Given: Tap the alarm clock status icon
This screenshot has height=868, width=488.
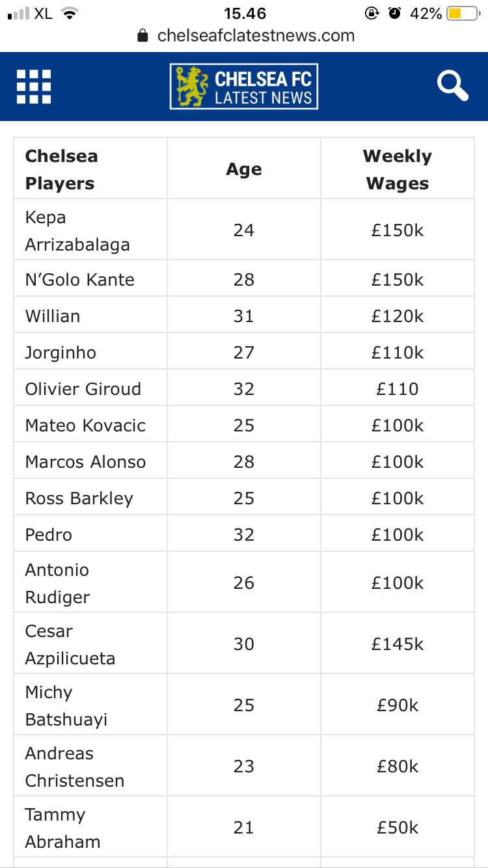Looking at the screenshot, I should [394, 14].
